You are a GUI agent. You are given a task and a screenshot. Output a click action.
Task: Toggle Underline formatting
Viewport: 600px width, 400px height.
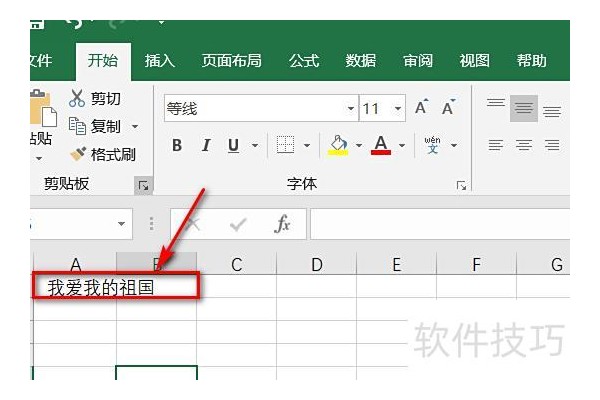(233, 145)
